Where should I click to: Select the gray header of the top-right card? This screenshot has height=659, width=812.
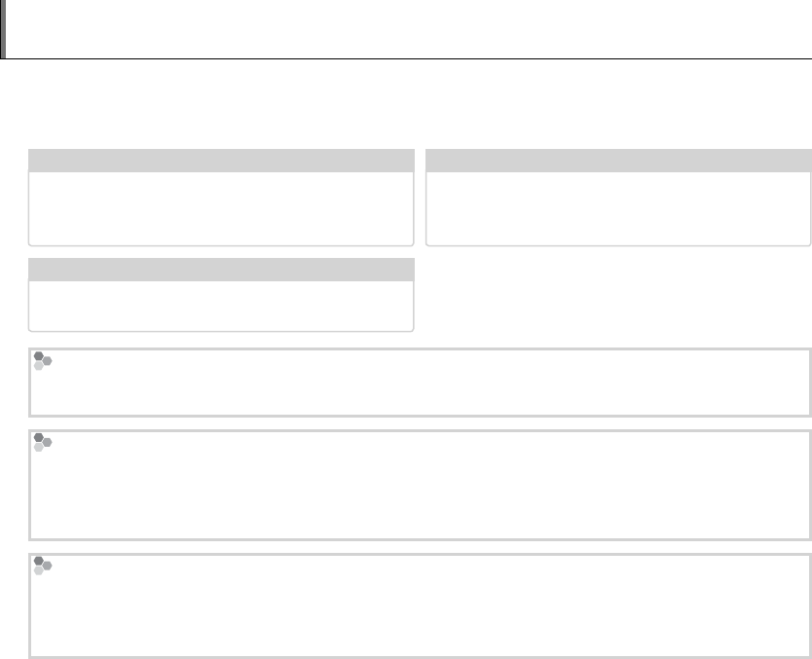(x=618, y=161)
